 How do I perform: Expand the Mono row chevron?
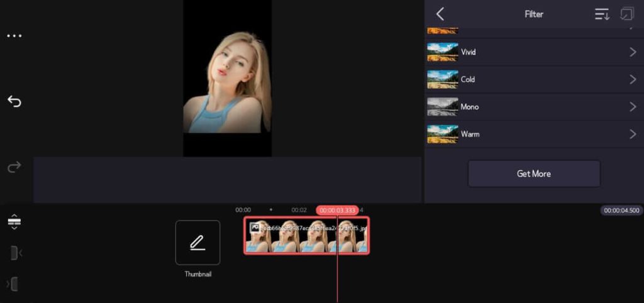click(x=633, y=107)
